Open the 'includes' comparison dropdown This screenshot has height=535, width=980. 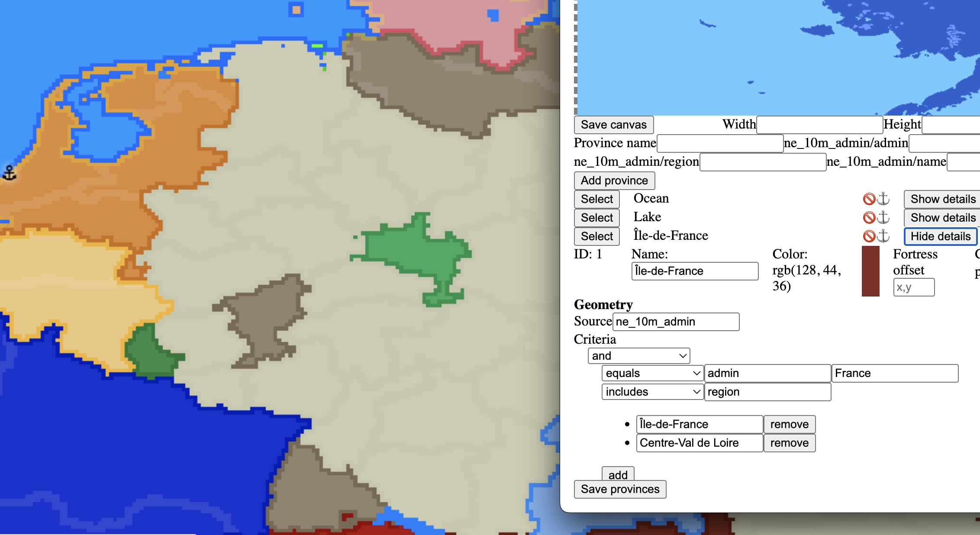click(x=653, y=392)
